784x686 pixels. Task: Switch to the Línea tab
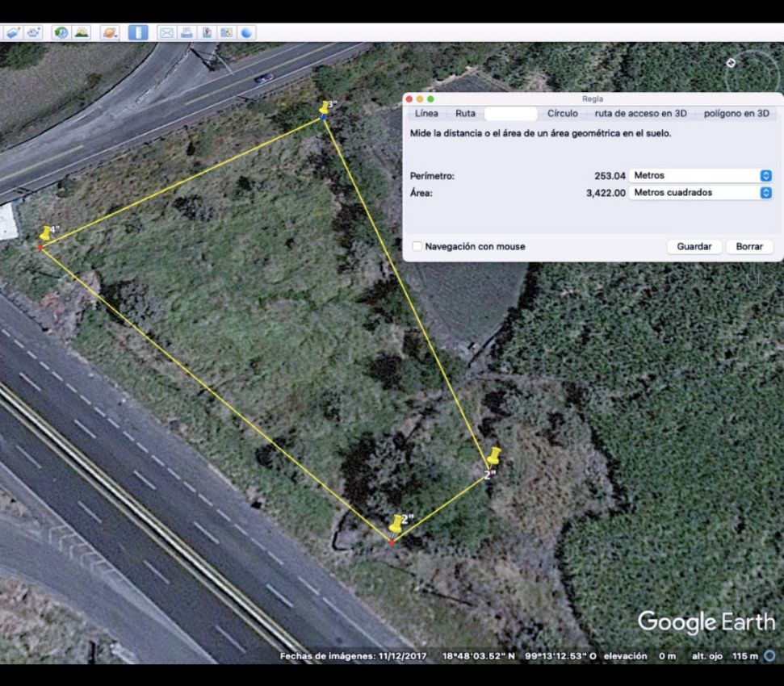click(x=426, y=114)
